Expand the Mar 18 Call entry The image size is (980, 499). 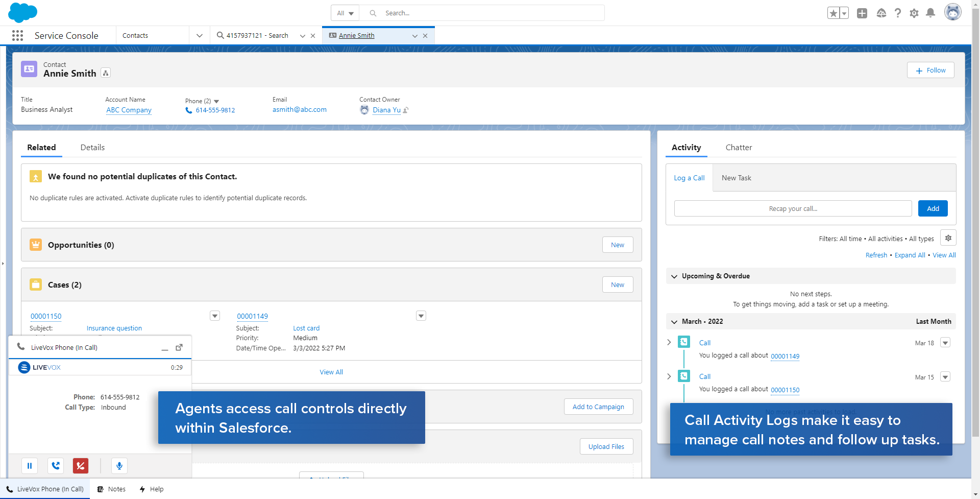coord(669,342)
